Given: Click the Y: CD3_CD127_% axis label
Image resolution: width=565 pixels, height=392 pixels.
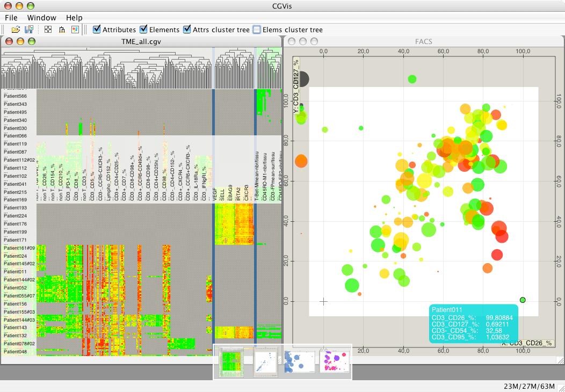Looking at the screenshot, I should [295, 86].
